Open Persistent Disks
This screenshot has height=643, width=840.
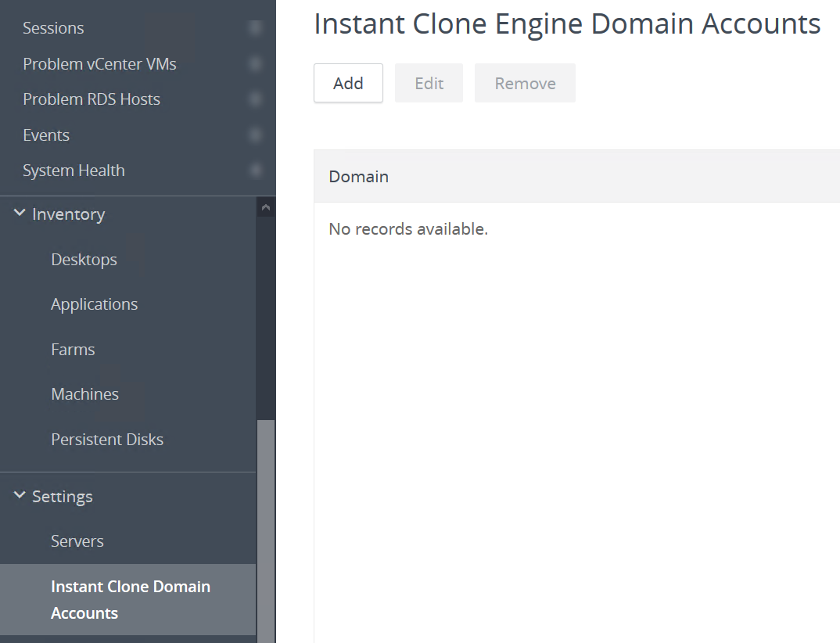[107, 439]
